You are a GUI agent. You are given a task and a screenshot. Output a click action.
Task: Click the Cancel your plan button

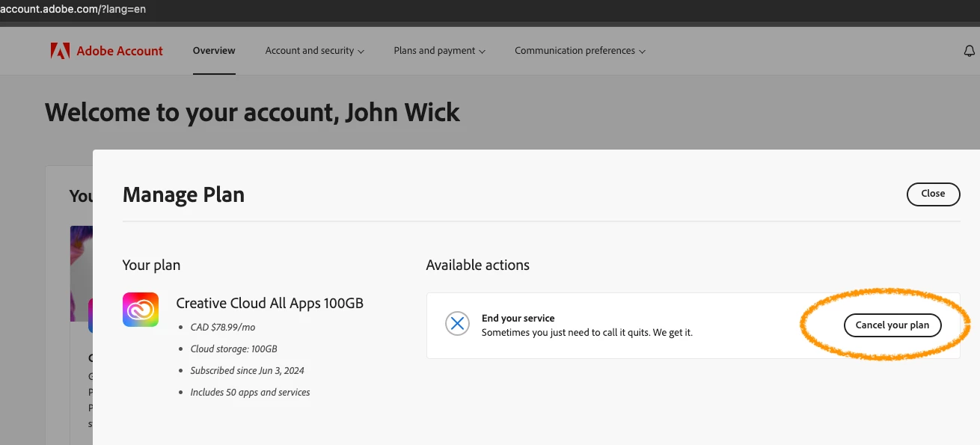pos(892,325)
